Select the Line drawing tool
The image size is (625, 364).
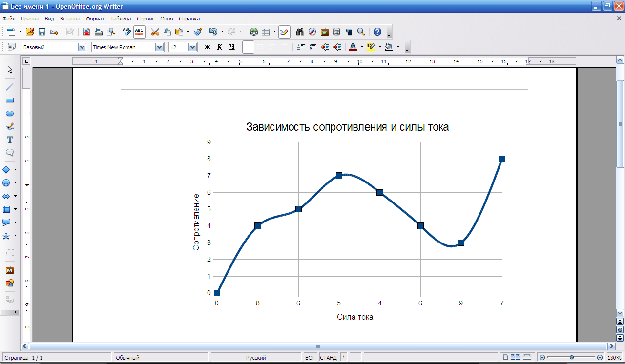coord(9,87)
